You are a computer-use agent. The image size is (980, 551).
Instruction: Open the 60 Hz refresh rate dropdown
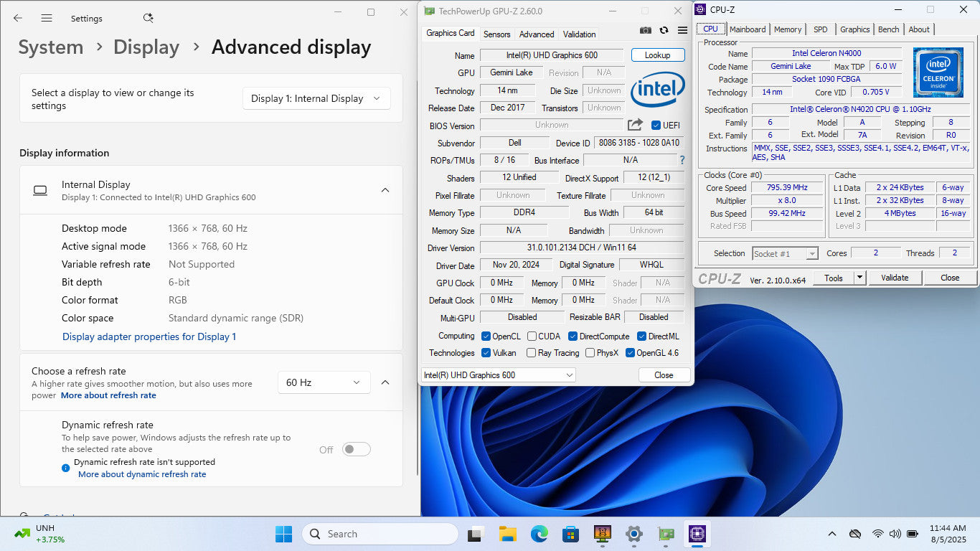coord(324,382)
